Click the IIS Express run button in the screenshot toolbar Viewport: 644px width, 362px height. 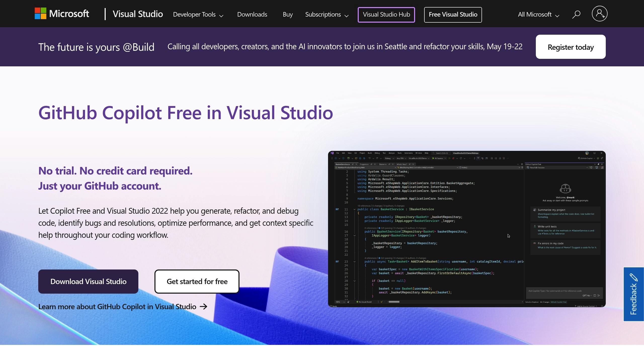point(439,158)
